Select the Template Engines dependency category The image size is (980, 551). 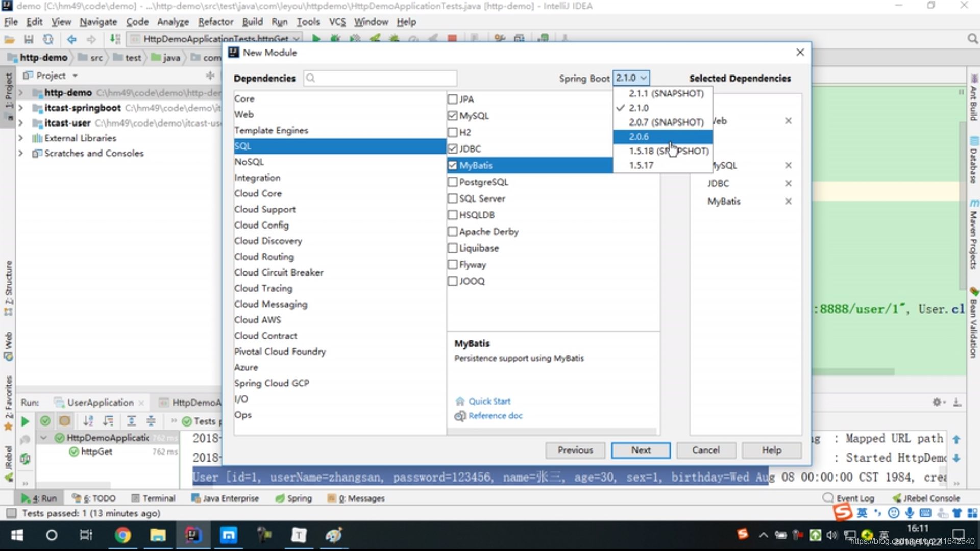pos(339,130)
